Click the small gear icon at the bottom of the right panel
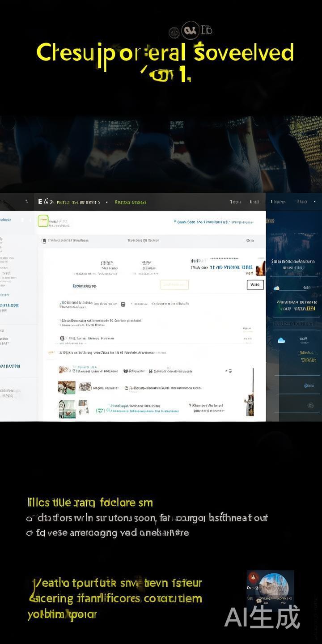The width and height of the screenshot is (322, 644). (x=310, y=406)
